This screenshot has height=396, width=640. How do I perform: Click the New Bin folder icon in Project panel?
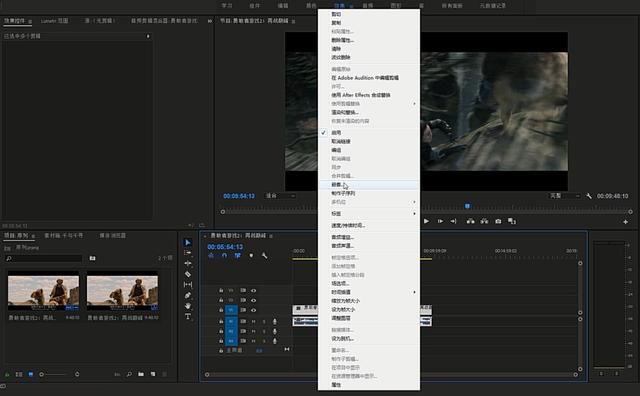[141, 374]
